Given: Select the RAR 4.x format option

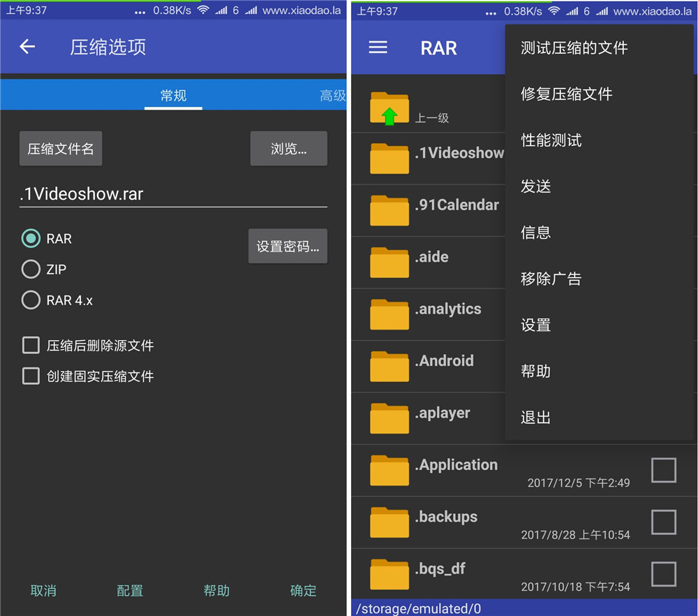Looking at the screenshot, I should 31,300.
